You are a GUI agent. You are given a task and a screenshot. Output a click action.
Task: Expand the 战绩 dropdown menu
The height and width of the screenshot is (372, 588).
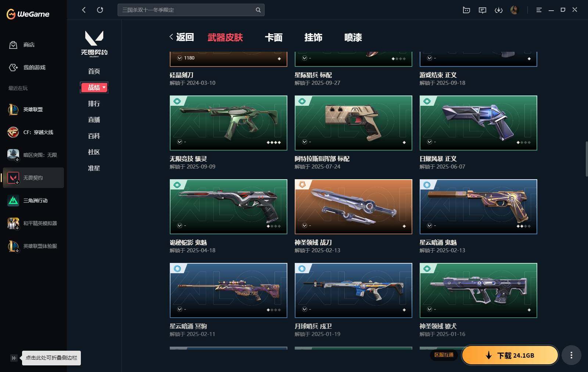(94, 87)
